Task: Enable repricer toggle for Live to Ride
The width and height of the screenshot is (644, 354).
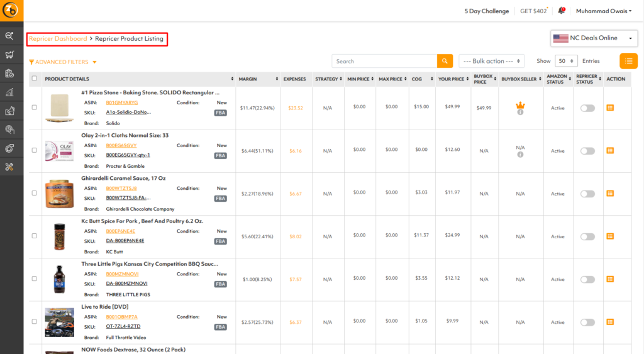Action: pos(587,323)
